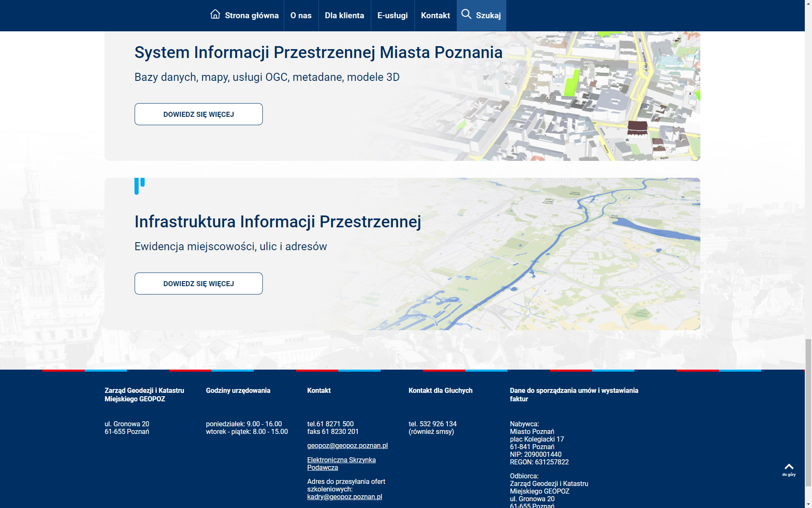
Task: Click the magnifier search icon
Action: pyautogui.click(x=466, y=14)
